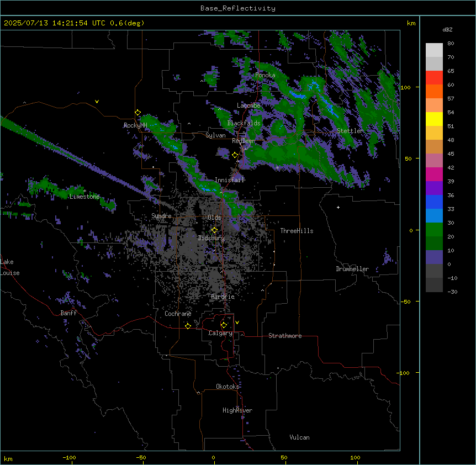The height and width of the screenshot is (465, 476).
Task: Pick the magenta 39–42 dBZ legend swatch
Action: click(x=434, y=174)
